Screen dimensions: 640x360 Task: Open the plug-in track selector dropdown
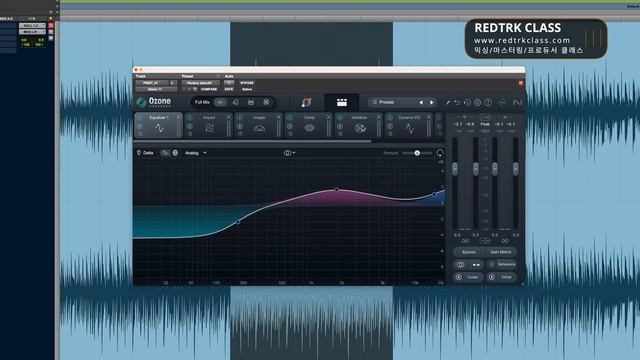point(153,83)
